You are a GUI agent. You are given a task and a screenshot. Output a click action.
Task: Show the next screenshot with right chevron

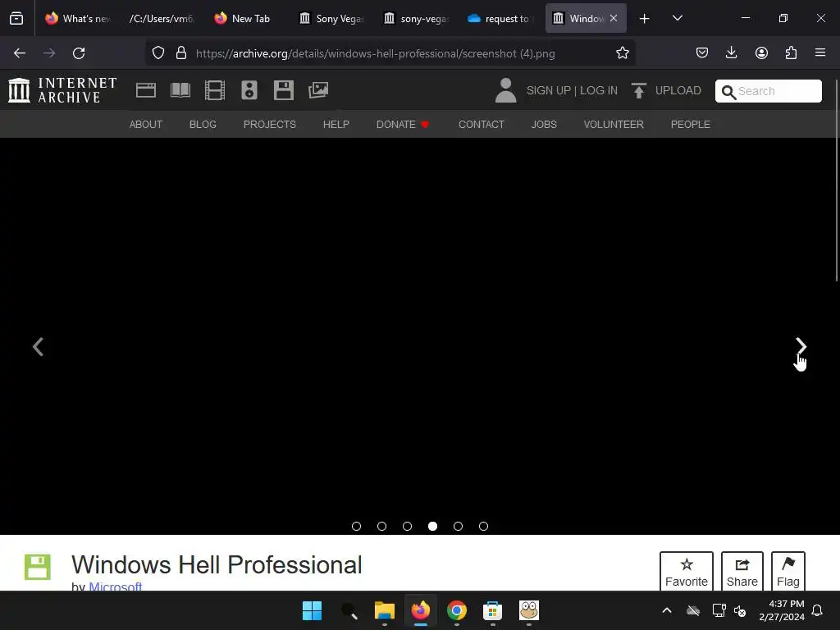pos(801,347)
